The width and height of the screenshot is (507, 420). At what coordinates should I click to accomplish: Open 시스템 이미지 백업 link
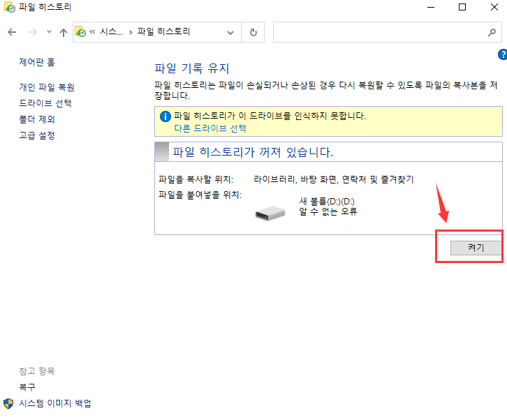pos(55,403)
